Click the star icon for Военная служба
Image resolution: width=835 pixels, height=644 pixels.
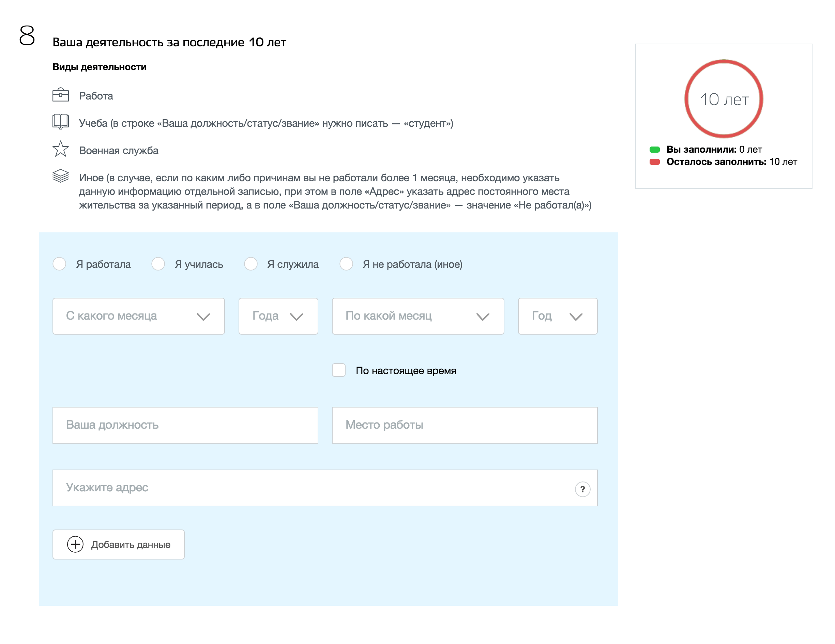pyautogui.click(x=60, y=149)
